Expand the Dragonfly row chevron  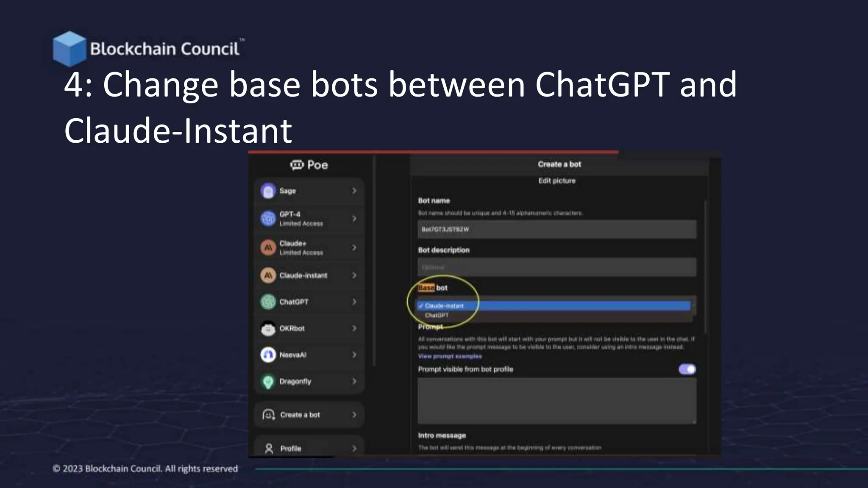click(354, 381)
